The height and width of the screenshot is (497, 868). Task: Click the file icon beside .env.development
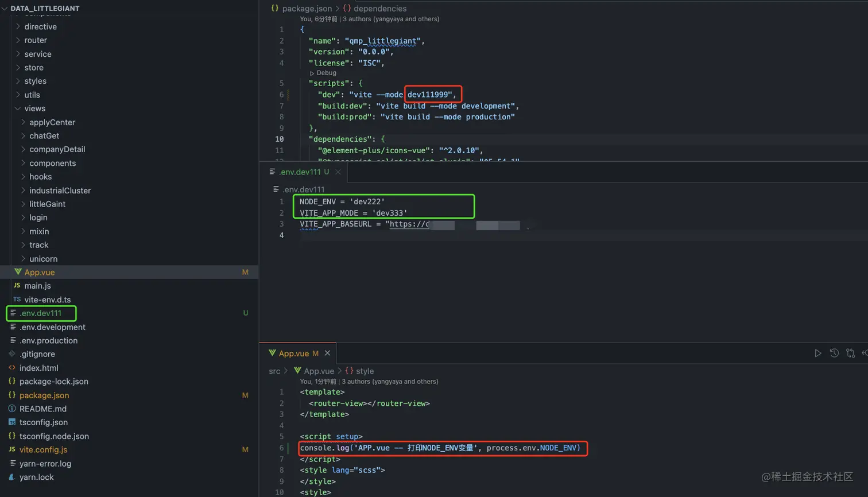click(13, 327)
